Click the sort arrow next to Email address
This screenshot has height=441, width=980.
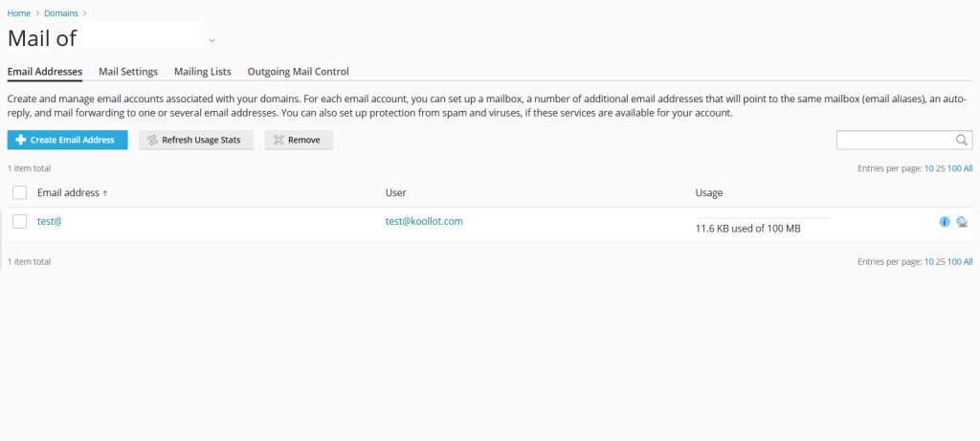(105, 193)
